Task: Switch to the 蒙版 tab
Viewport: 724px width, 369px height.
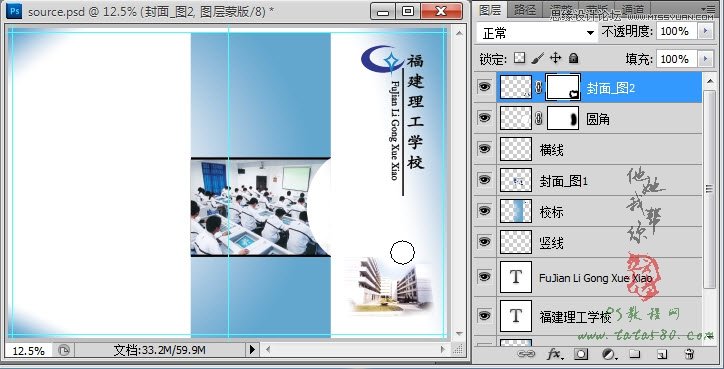Action: (x=597, y=10)
